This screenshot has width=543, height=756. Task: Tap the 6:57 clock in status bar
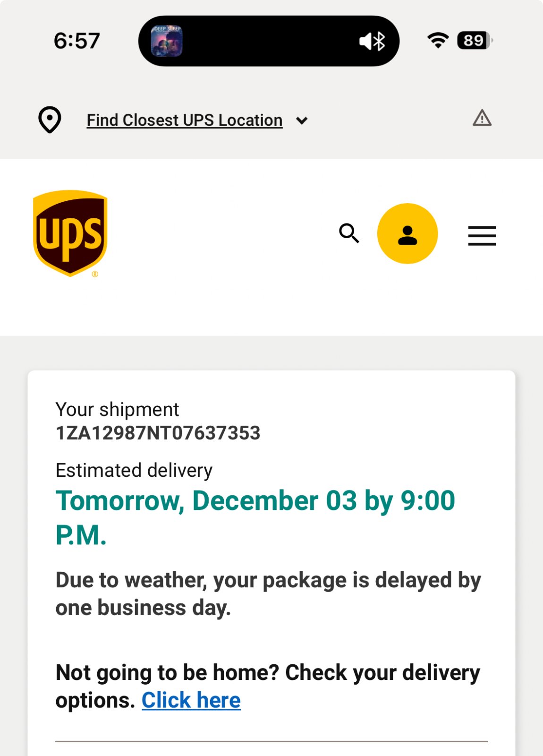(76, 41)
